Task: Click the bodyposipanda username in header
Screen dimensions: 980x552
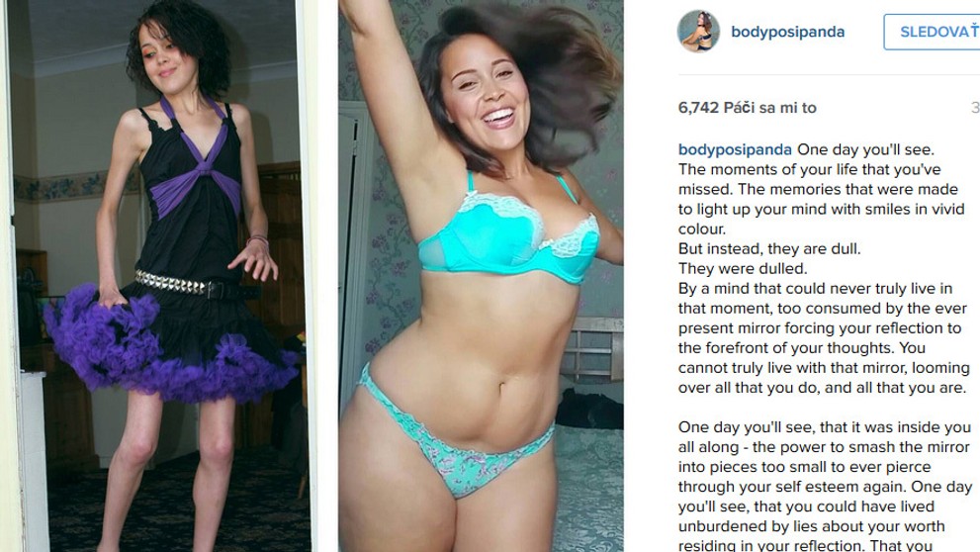Action: [x=787, y=32]
